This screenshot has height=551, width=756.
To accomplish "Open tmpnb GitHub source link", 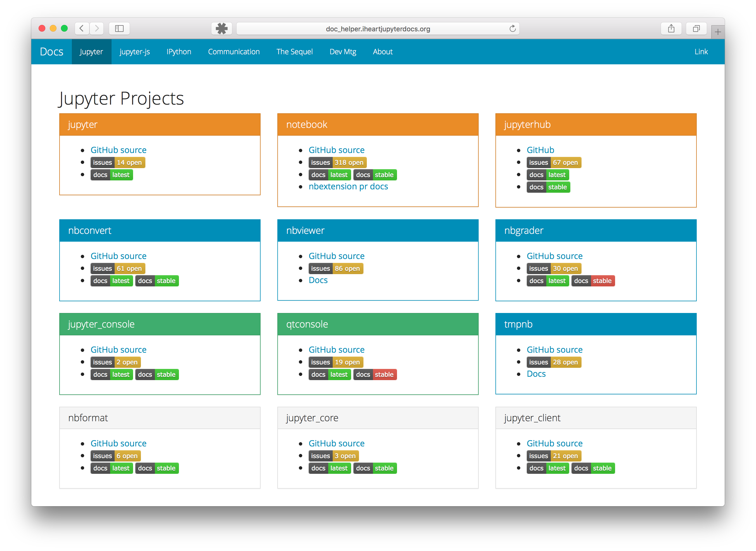I will [554, 350].
